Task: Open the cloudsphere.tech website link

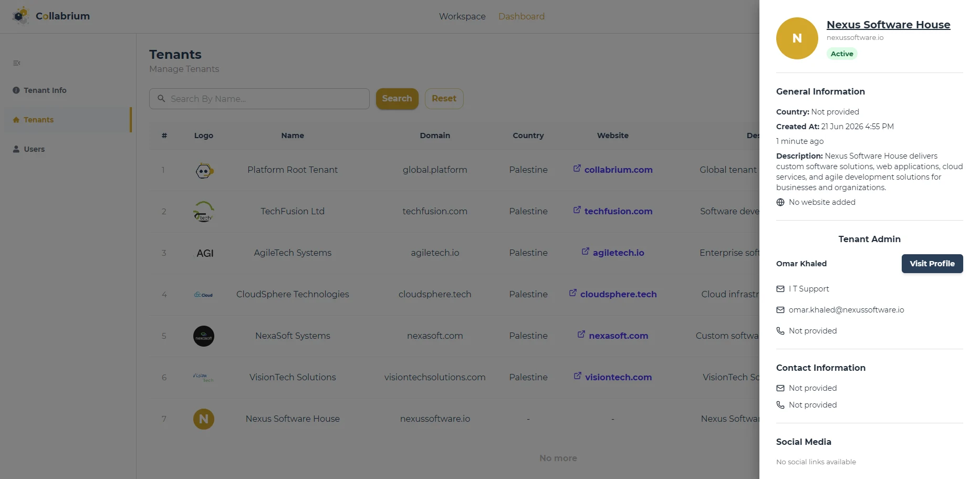Action: click(x=613, y=294)
